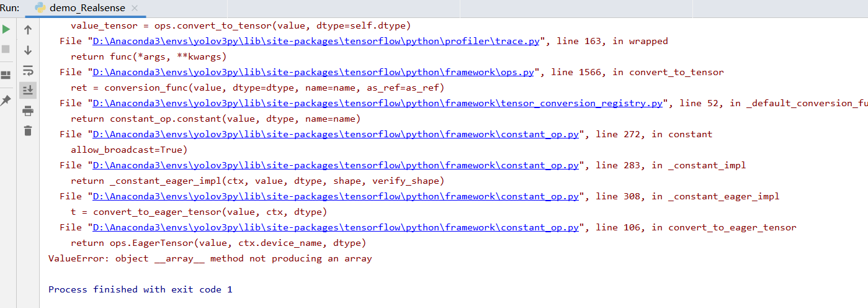Open the Restore Layout icon
Image resolution: width=868 pixels, height=308 pixels.
point(6,76)
